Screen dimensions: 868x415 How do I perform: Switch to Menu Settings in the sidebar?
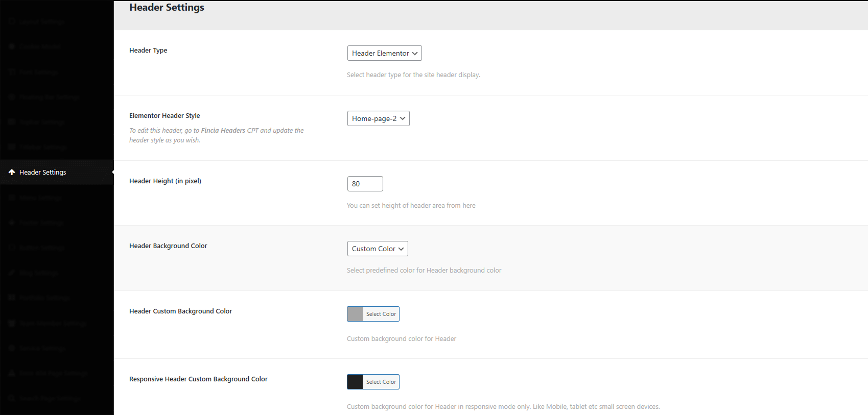coord(41,198)
